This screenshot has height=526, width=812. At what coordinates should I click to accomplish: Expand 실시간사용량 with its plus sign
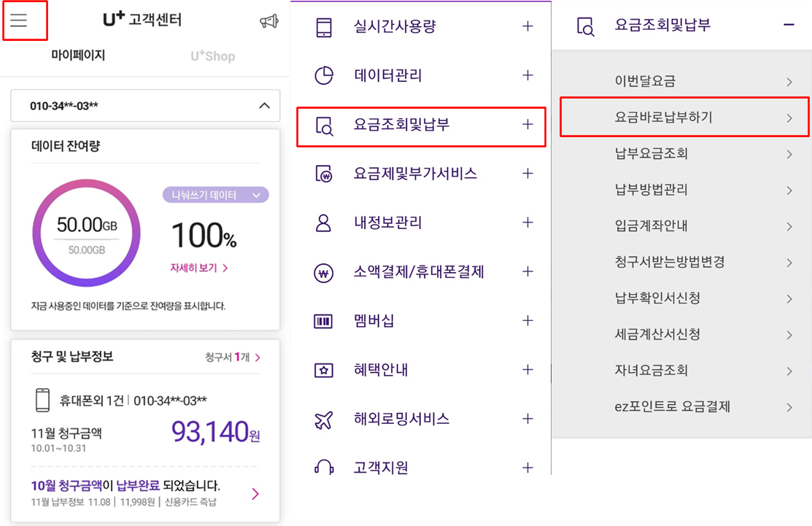(x=527, y=26)
